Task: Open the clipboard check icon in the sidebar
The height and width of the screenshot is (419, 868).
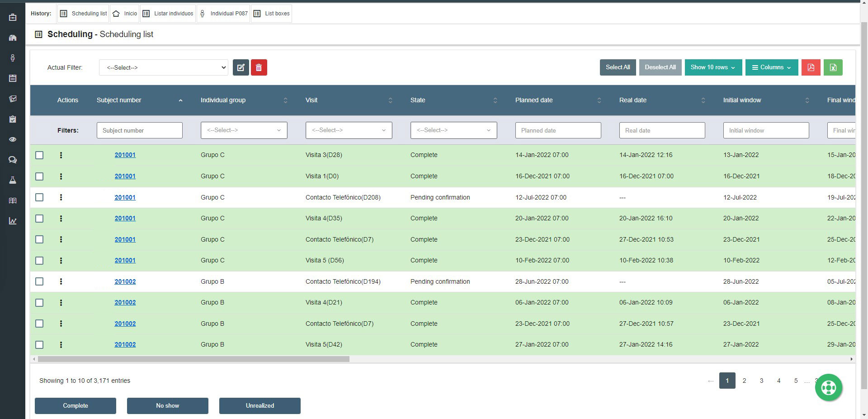Action: tap(13, 119)
